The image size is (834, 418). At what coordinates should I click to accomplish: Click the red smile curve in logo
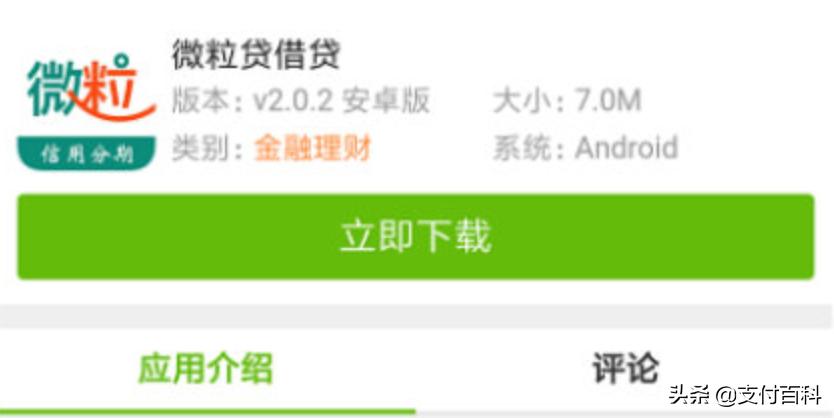120,112
